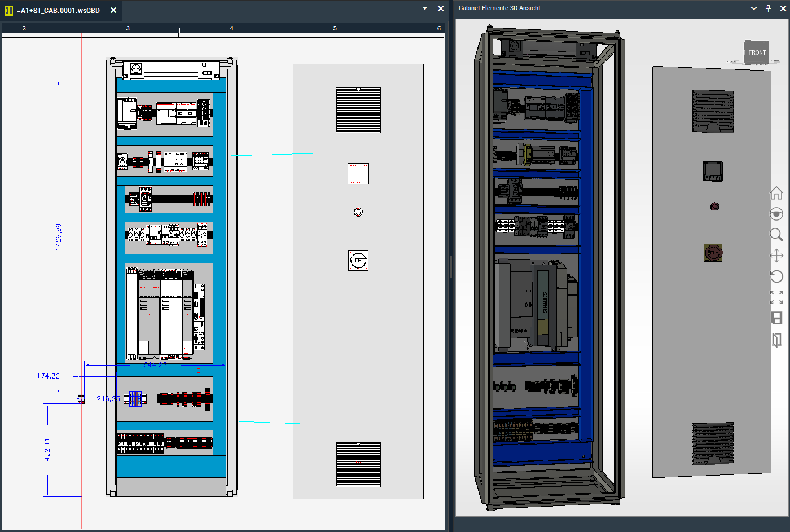Select the magnifier zoom tool

pyautogui.click(x=776, y=235)
